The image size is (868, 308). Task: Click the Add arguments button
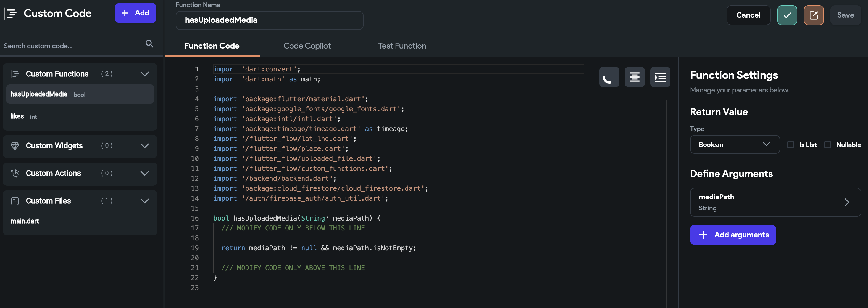click(733, 235)
